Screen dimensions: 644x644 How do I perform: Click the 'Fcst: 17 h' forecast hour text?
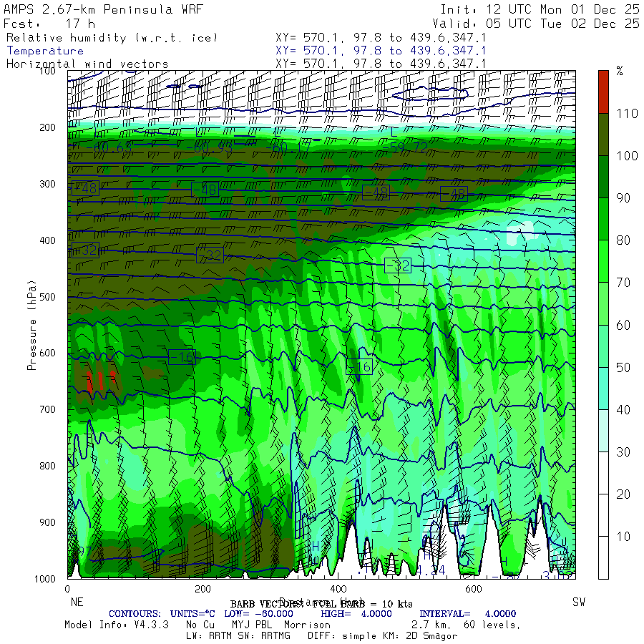click(49, 23)
